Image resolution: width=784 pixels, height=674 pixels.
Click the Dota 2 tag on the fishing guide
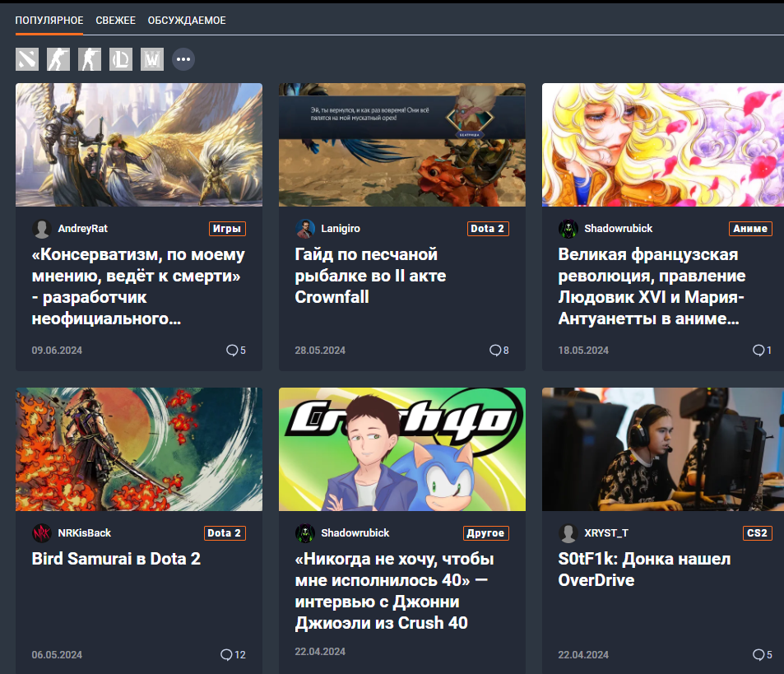pos(488,229)
